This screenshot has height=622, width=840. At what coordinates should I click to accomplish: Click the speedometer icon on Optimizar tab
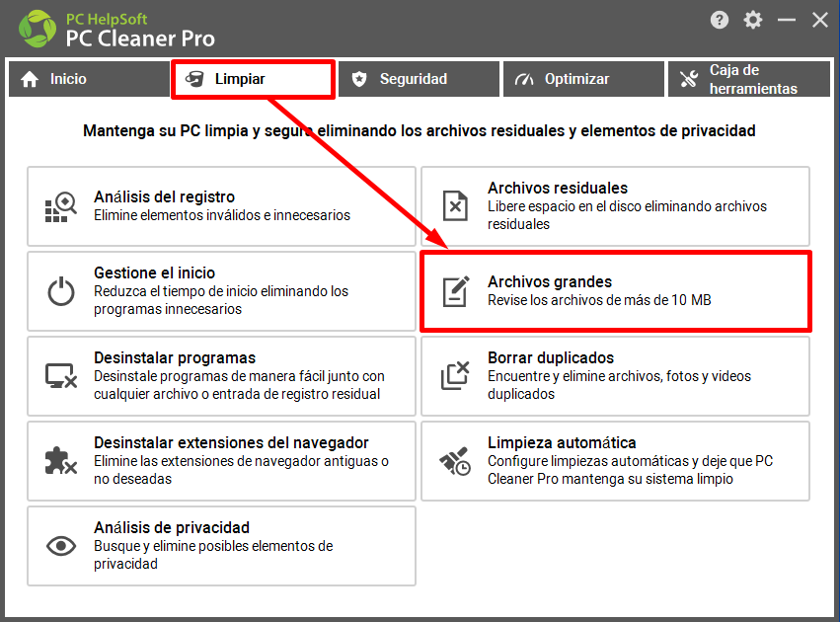coord(524,80)
